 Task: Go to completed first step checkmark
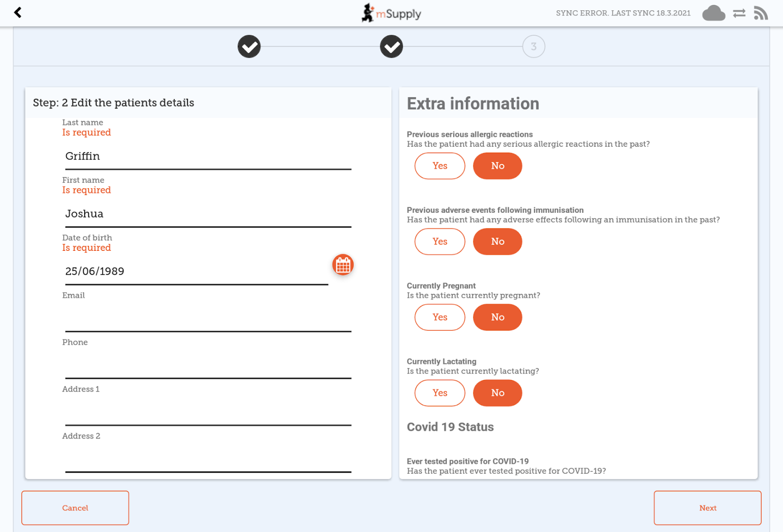[x=249, y=46]
